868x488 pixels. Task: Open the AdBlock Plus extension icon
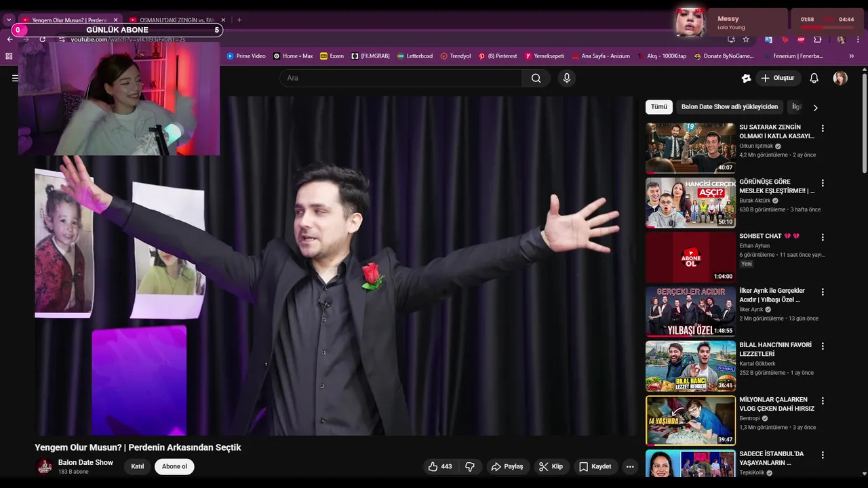click(801, 39)
